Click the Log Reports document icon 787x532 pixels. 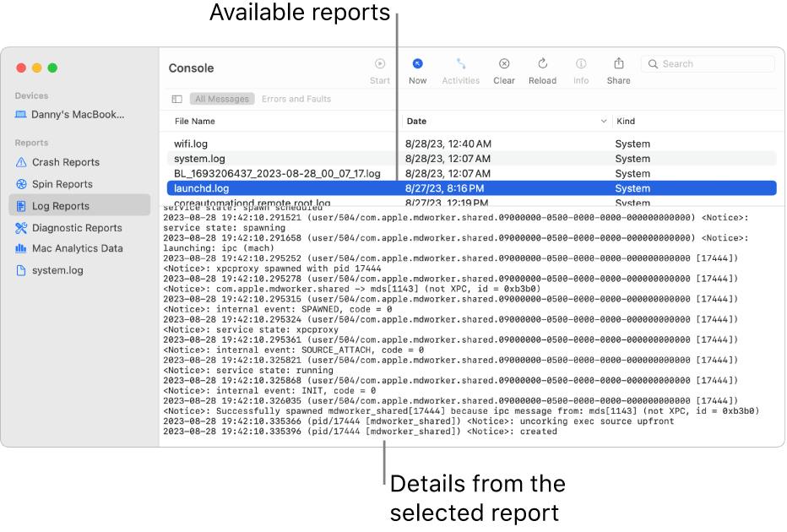pos(21,206)
